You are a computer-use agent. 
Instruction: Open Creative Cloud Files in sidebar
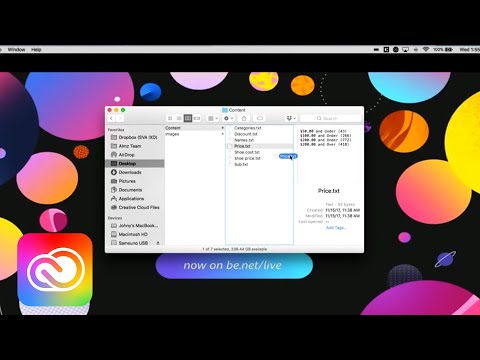point(134,207)
